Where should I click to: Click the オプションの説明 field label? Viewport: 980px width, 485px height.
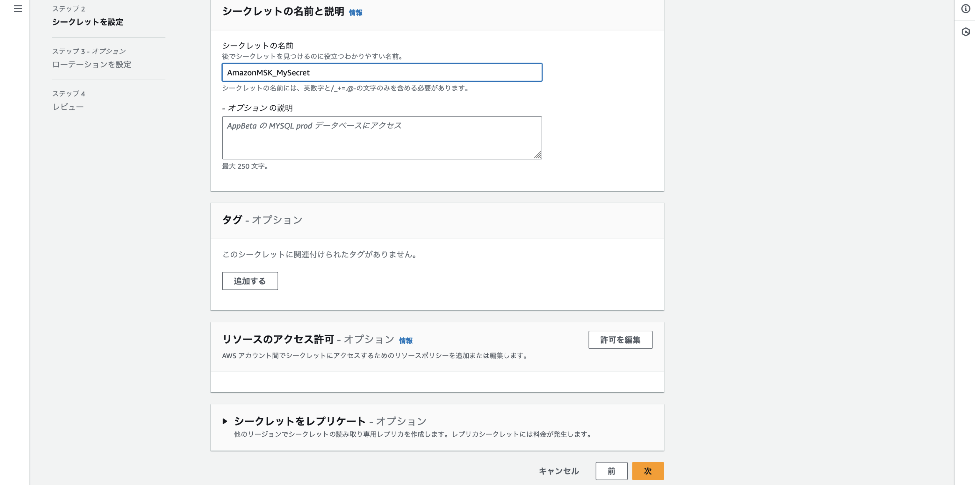pyautogui.click(x=257, y=108)
